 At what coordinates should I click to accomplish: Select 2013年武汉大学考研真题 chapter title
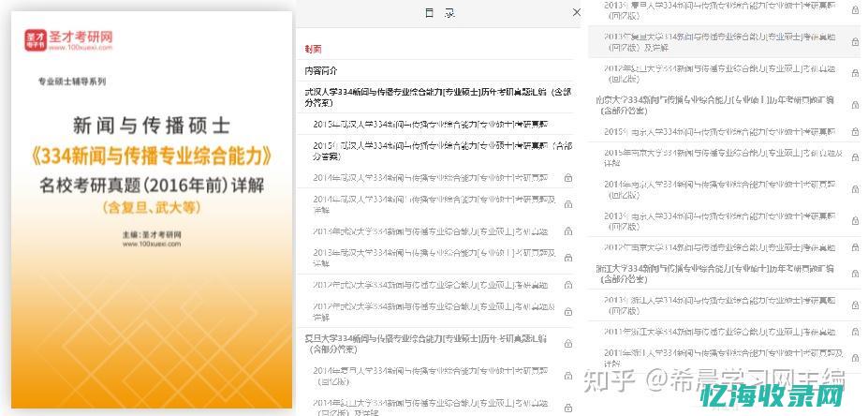tap(430, 231)
